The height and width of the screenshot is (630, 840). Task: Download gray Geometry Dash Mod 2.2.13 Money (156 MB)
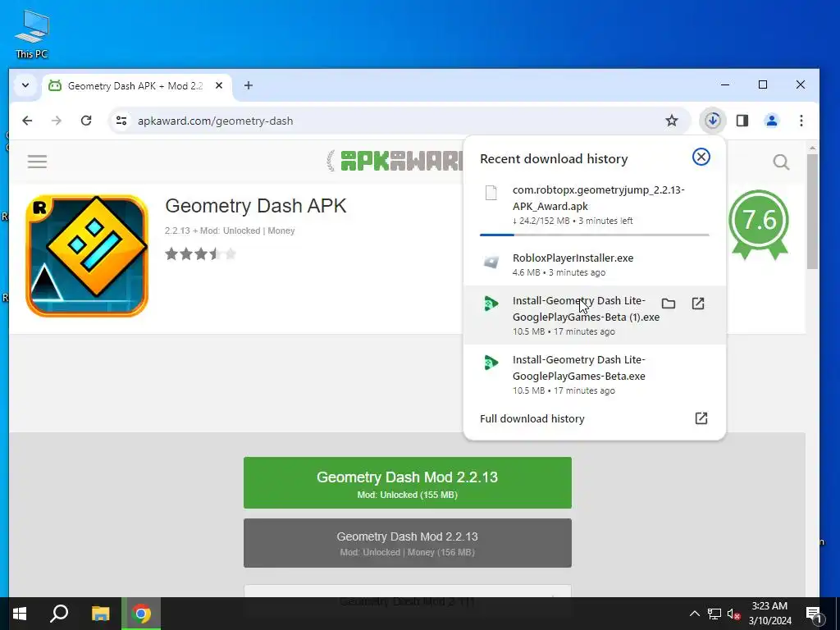(x=407, y=543)
